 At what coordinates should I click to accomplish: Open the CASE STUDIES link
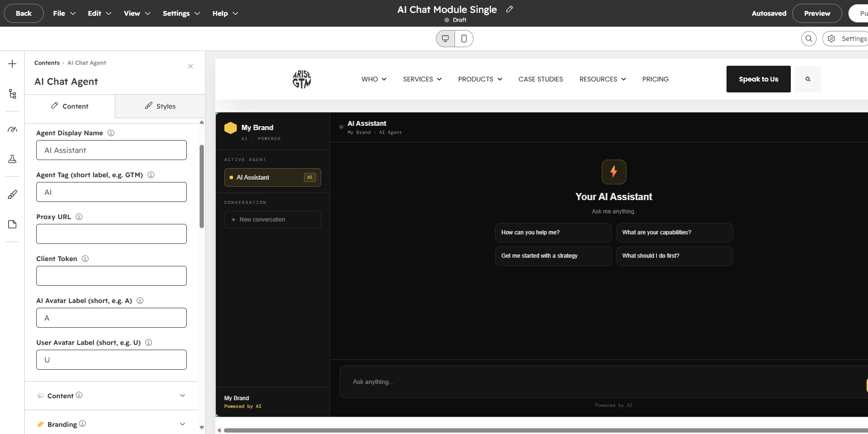[541, 79]
